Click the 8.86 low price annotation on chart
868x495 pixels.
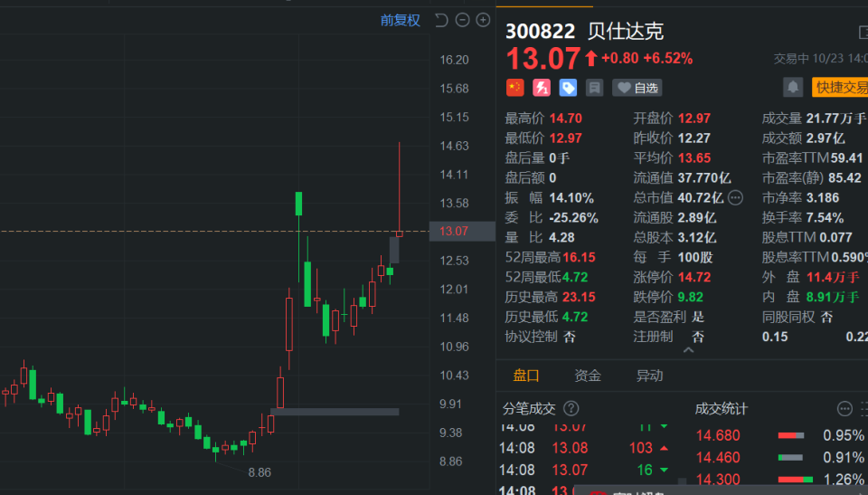[259, 472]
